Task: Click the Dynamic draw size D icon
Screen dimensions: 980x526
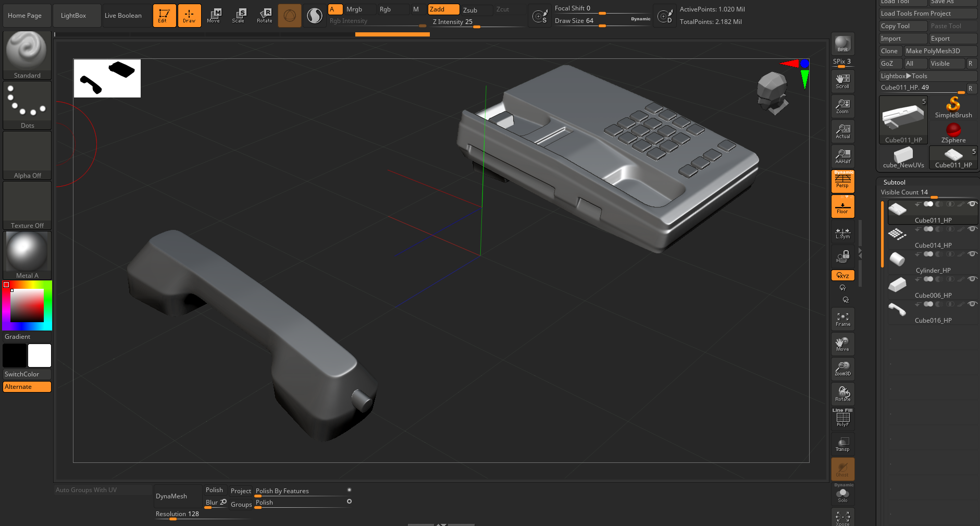Action: [x=665, y=17]
